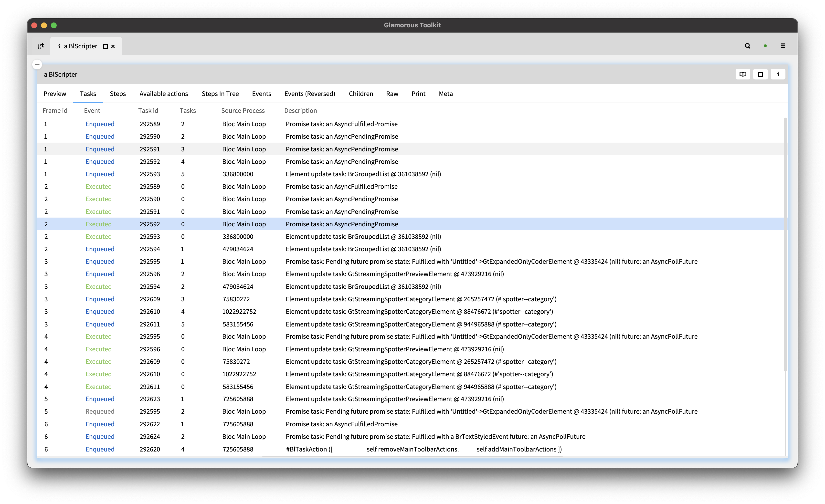The width and height of the screenshot is (825, 504).
Task: Open the hamburger menu in the top-right corner
Action: [x=783, y=46]
